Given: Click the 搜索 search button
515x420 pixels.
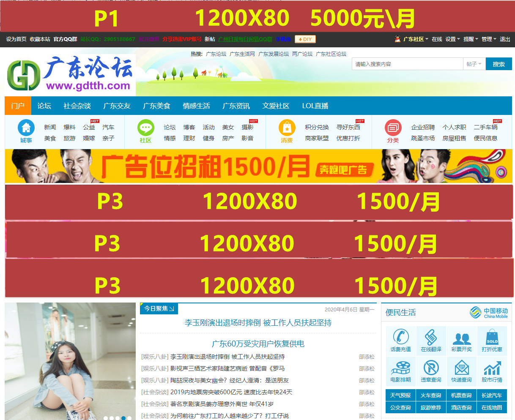Looking at the screenshot, I should (499, 64).
